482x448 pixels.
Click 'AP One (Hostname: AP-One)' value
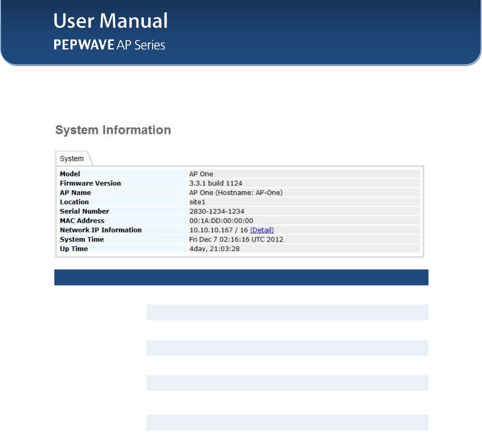point(236,193)
